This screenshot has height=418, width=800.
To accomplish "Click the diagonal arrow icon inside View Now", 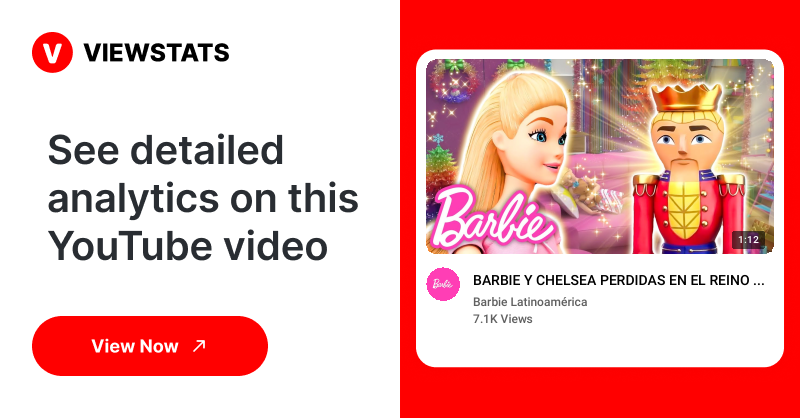I will (x=199, y=346).
